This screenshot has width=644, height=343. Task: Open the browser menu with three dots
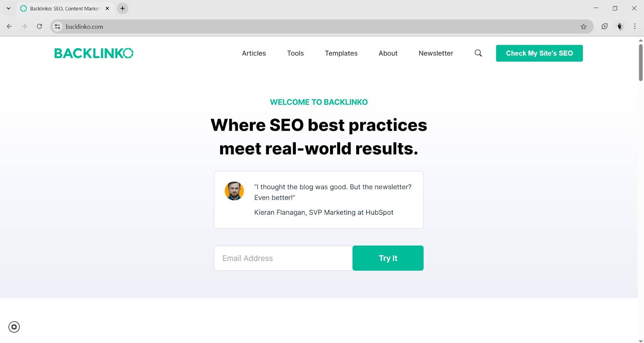[635, 26]
